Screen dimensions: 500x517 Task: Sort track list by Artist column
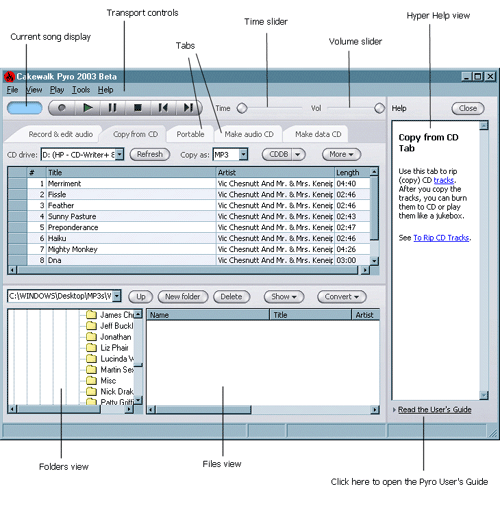[x=275, y=172]
